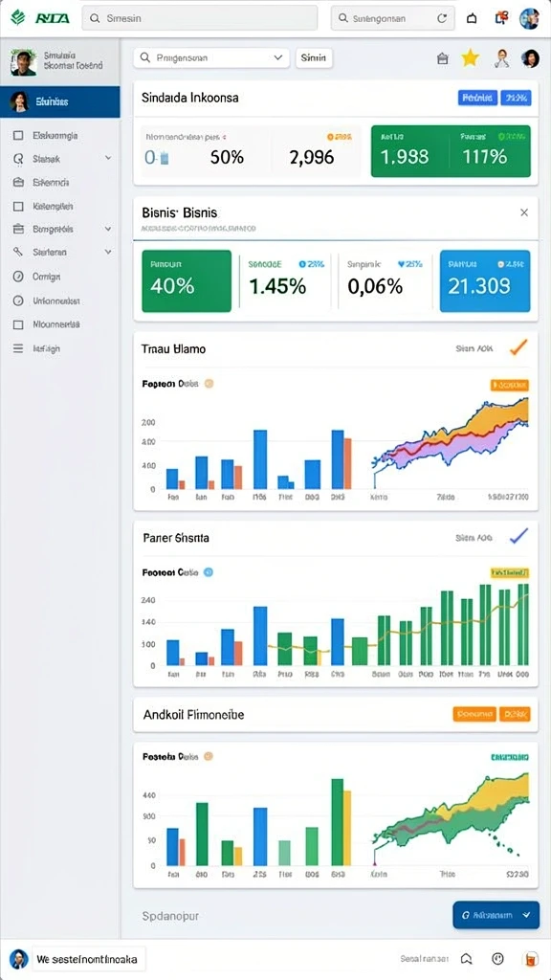
Task: Click the green 40% stat card
Action: [187, 281]
